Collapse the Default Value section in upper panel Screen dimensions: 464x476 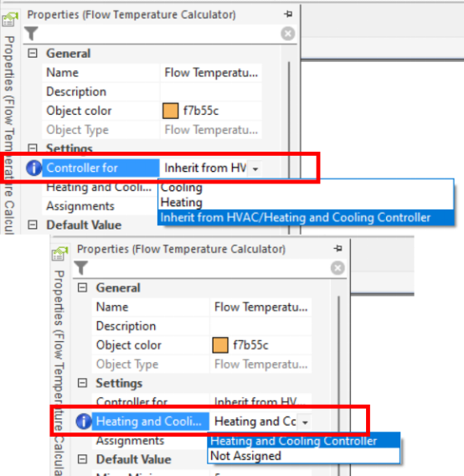pyautogui.click(x=33, y=225)
